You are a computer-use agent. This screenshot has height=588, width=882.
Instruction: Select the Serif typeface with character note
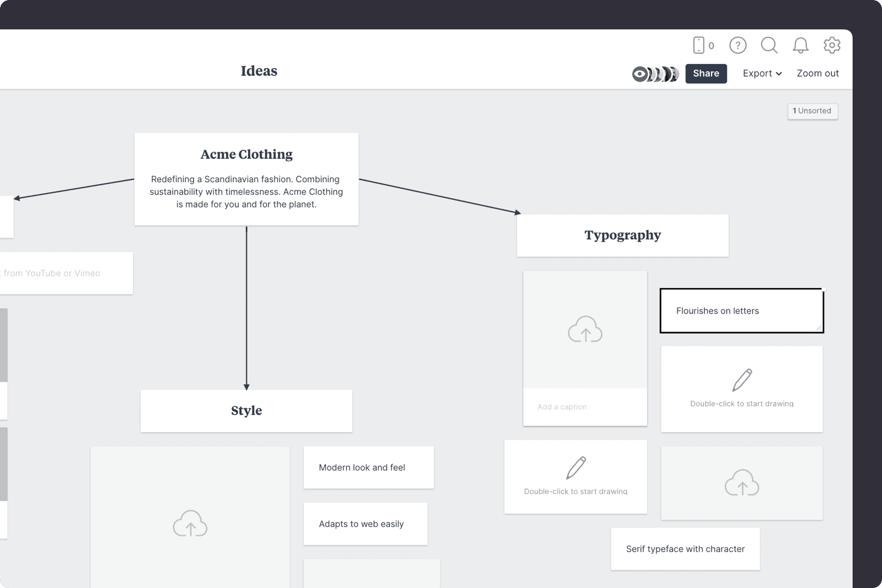685,549
